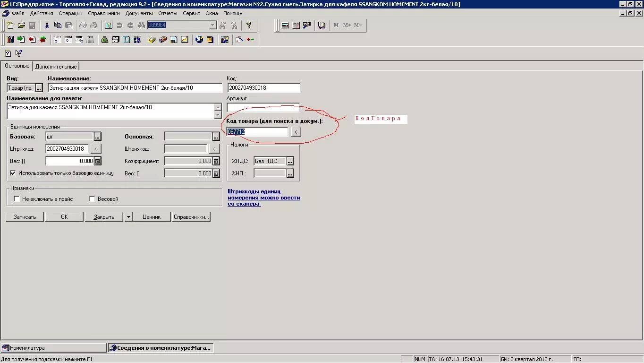Viewport: 644px width, 363px height.
Task: Click the red plus-minus icon
Action: [x=250, y=40]
